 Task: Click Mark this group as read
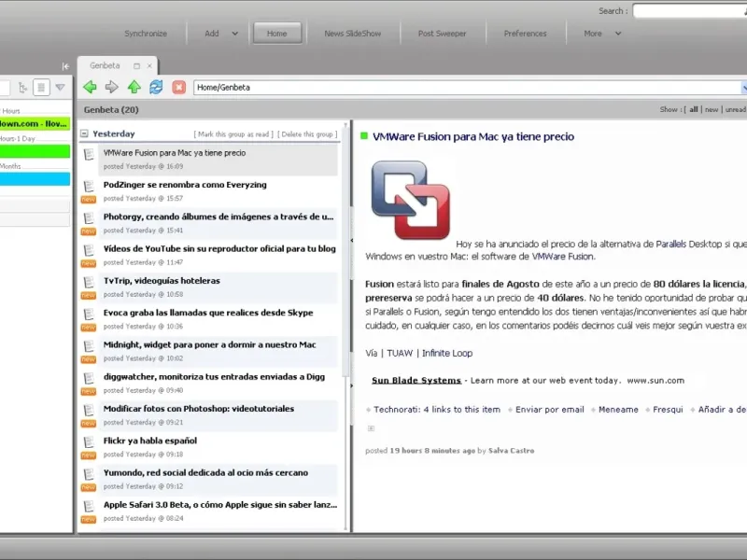(233, 134)
